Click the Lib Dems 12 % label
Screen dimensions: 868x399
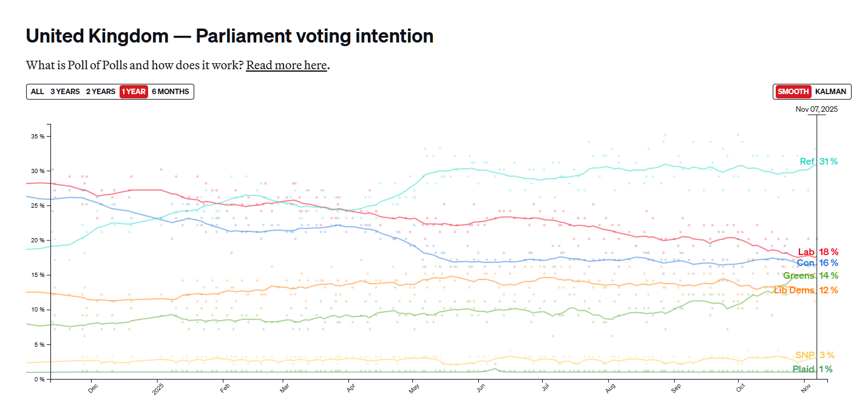tap(805, 290)
